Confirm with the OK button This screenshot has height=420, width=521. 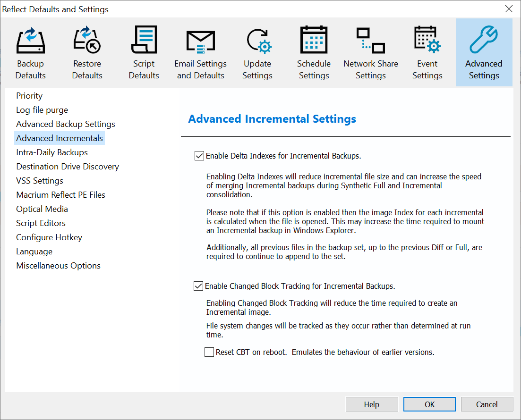430,404
